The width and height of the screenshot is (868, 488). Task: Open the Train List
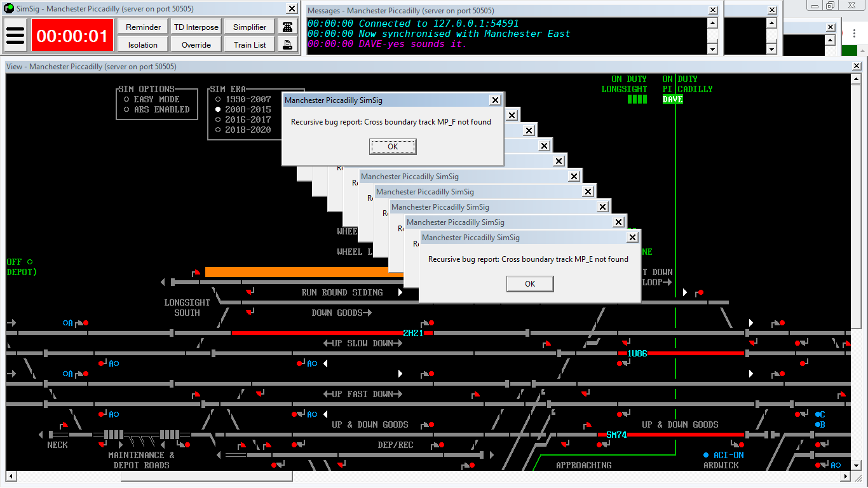click(x=250, y=44)
